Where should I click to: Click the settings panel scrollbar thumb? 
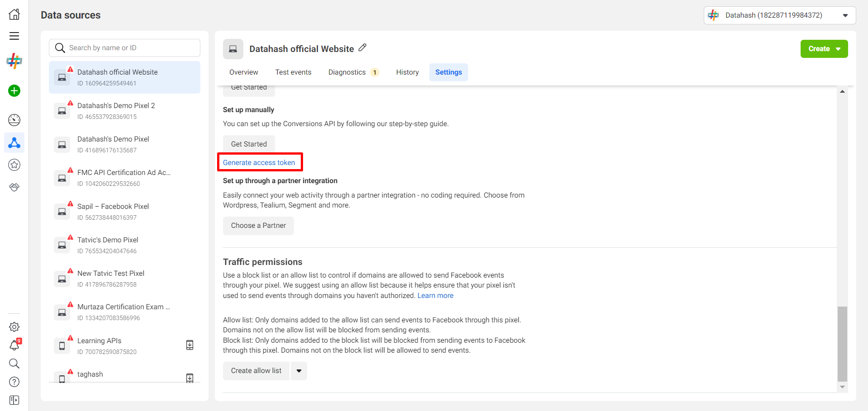pyautogui.click(x=842, y=344)
